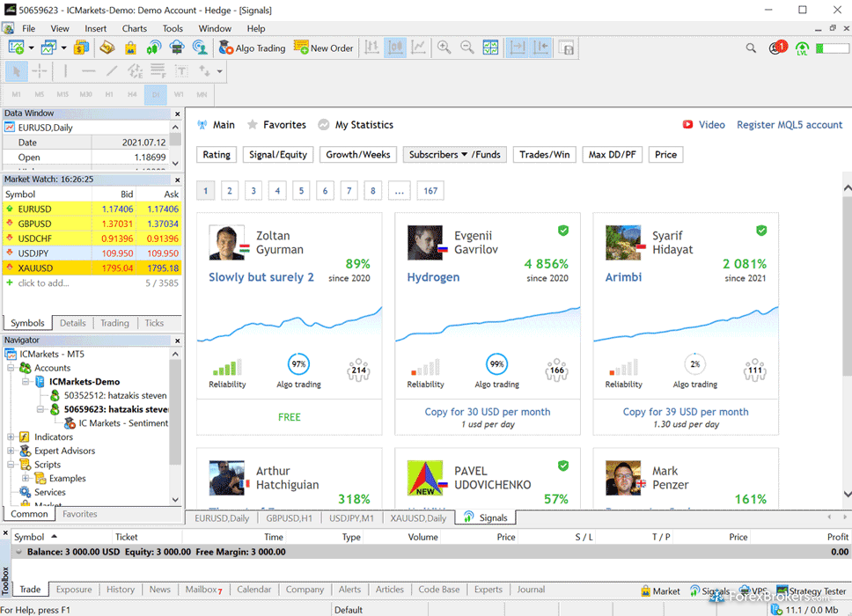Switch to the History tab in Toolbox
Screen dimensions: 852x616
[121, 590]
